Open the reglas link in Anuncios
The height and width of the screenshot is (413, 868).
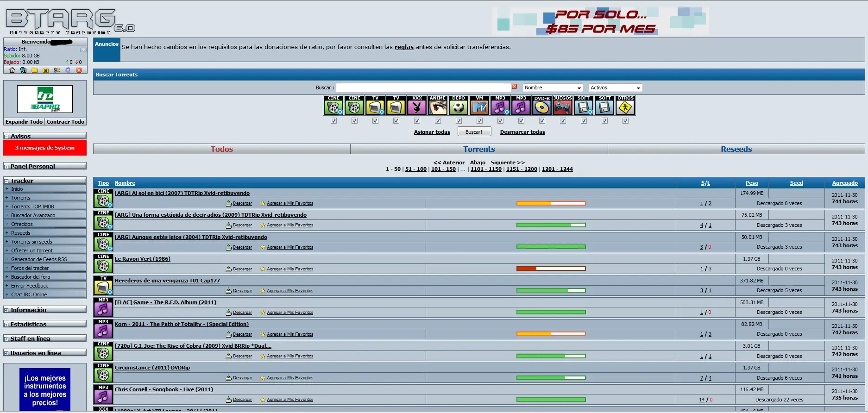[x=404, y=47]
